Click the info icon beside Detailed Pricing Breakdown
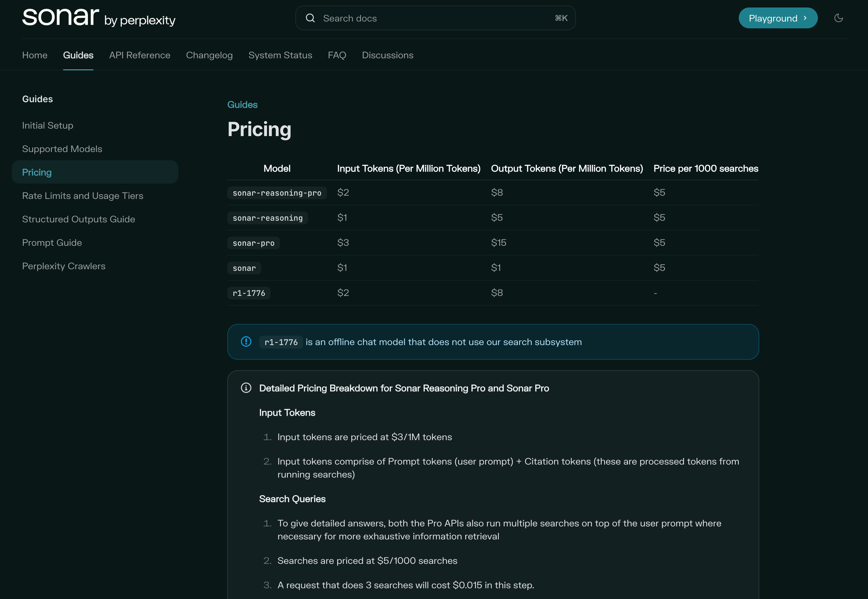The height and width of the screenshot is (599, 868). [246, 388]
